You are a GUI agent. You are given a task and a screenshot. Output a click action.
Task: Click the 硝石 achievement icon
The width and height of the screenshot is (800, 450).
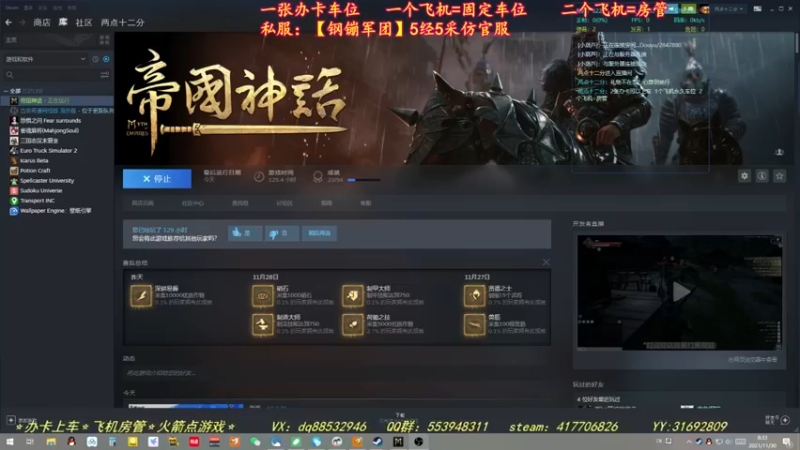click(263, 296)
